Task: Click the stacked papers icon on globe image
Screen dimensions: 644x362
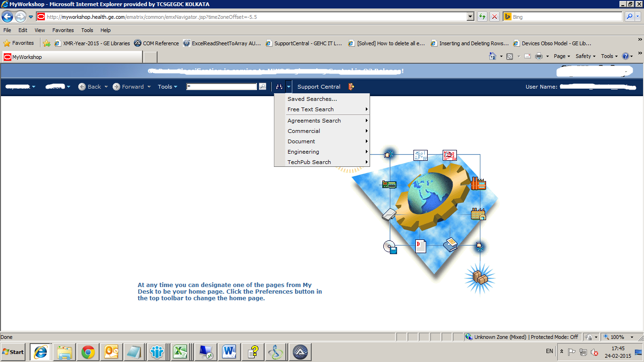Action: [x=451, y=244]
